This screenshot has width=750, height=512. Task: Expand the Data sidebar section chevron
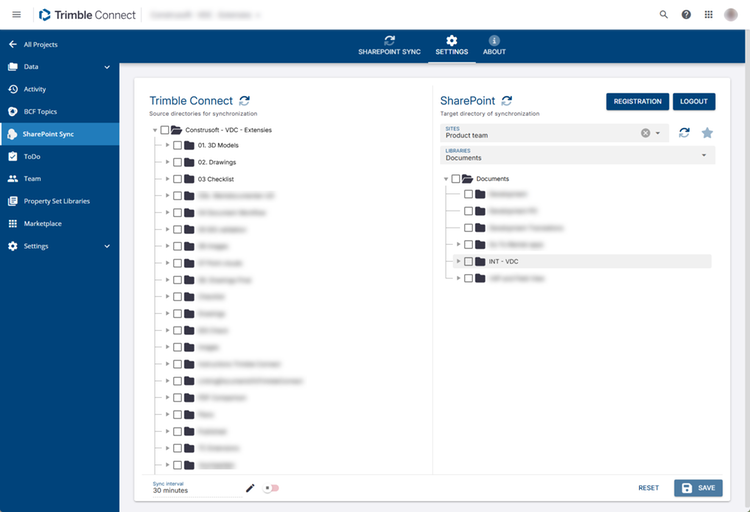(107, 67)
